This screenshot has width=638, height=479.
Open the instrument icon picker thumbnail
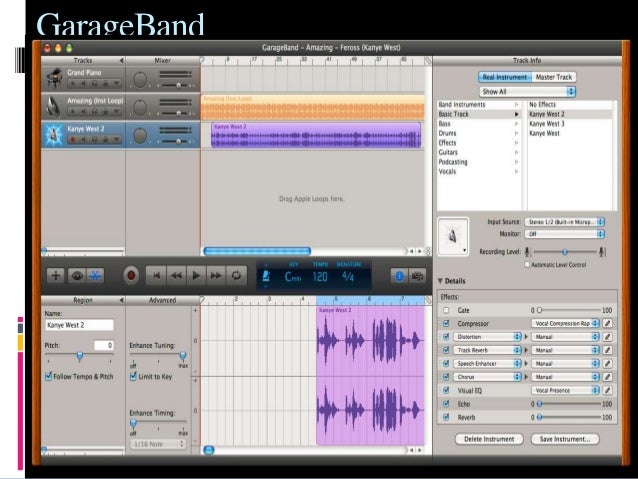point(453,236)
